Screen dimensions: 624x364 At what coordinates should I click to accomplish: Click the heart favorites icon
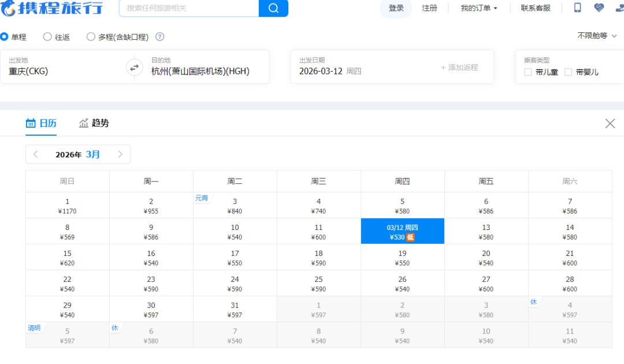[599, 8]
